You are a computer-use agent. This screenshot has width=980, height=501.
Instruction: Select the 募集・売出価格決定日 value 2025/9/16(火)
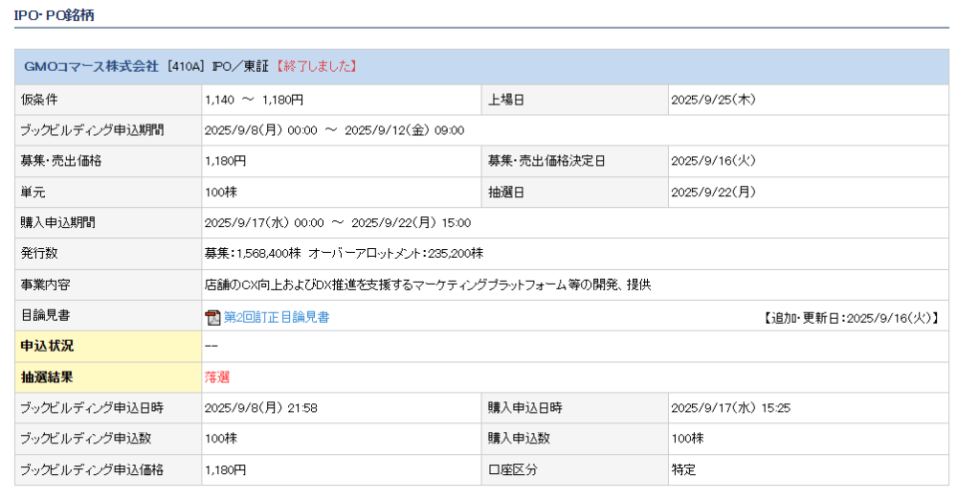714,161
